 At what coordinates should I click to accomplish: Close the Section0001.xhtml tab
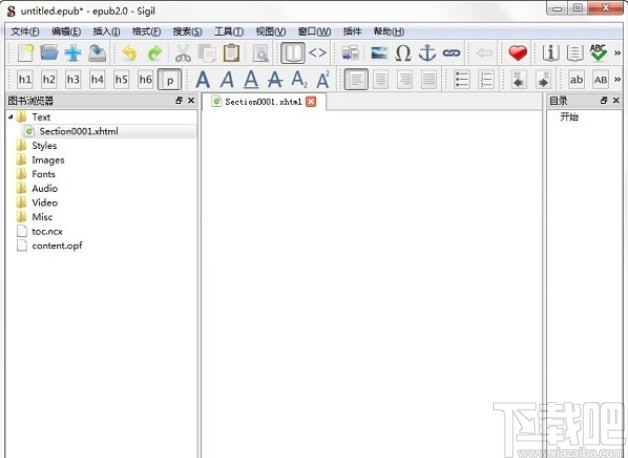[311, 102]
